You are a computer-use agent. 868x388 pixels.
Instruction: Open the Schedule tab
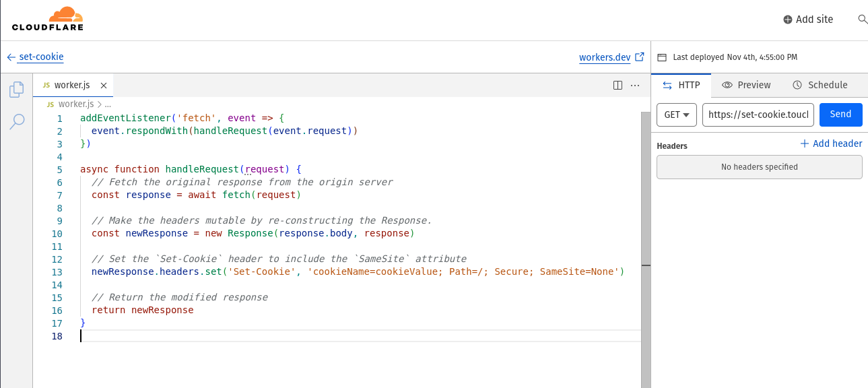coord(820,85)
